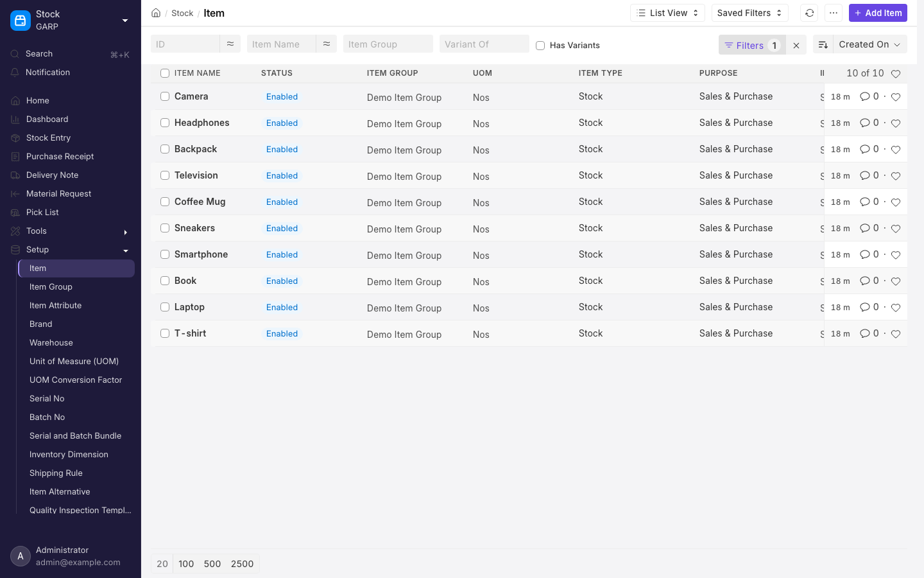Set page size to 2500
Image resolution: width=924 pixels, height=578 pixels.
click(243, 564)
